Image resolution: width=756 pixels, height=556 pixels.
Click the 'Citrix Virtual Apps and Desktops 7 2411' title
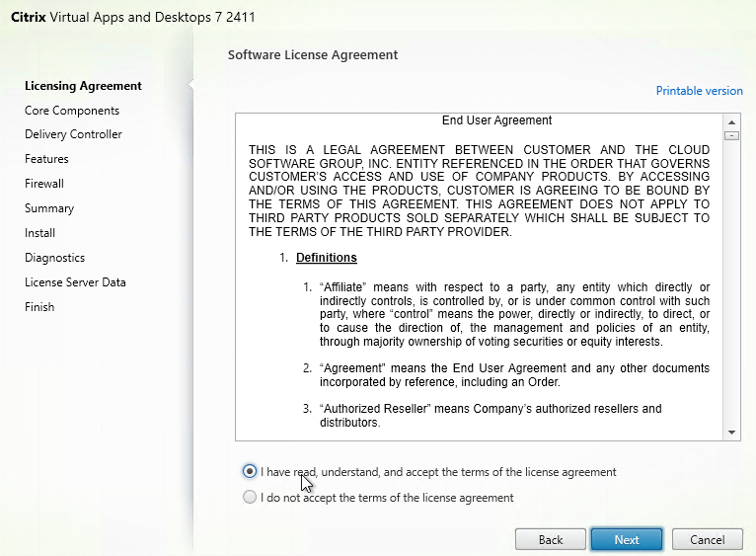point(133,17)
